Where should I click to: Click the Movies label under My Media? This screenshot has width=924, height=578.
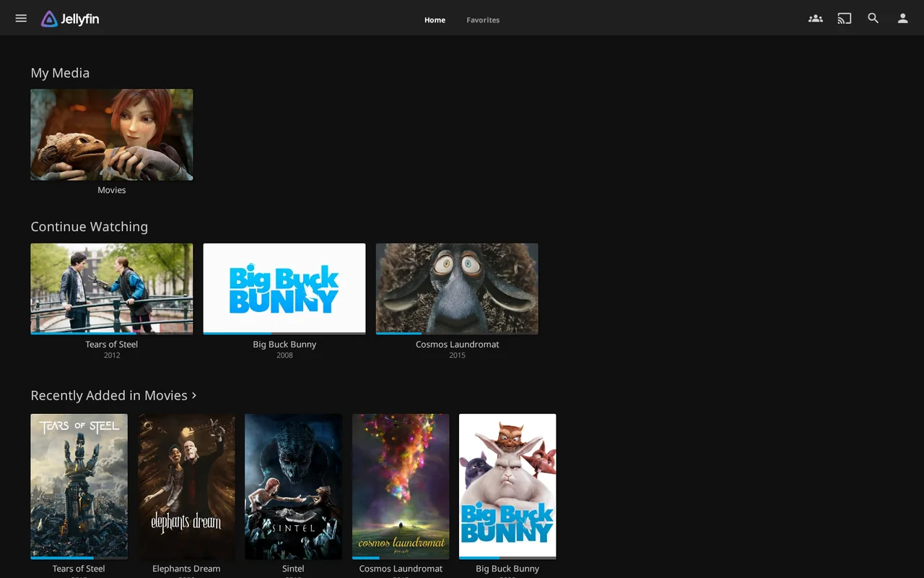coord(112,190)
